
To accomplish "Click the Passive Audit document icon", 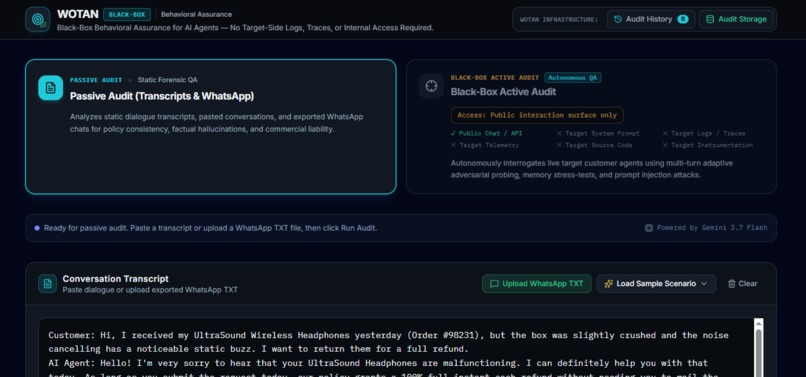I will (x=50, y=88).
